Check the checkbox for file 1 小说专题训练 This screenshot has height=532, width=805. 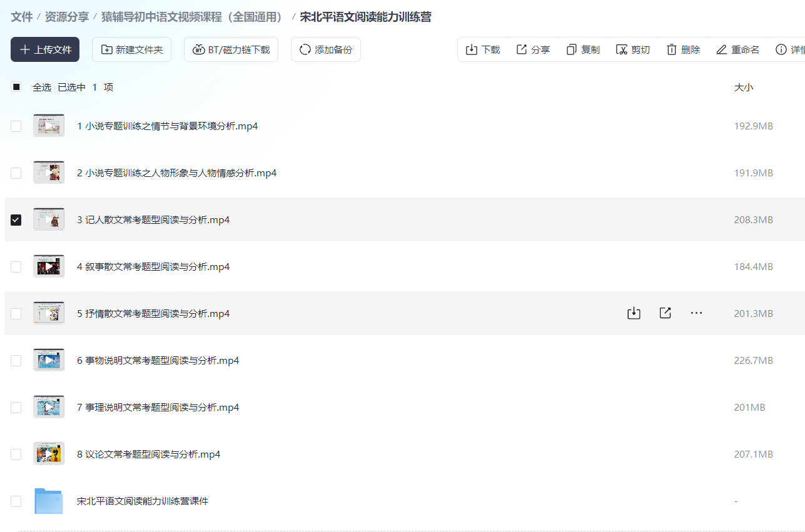(x=16, y=126)
